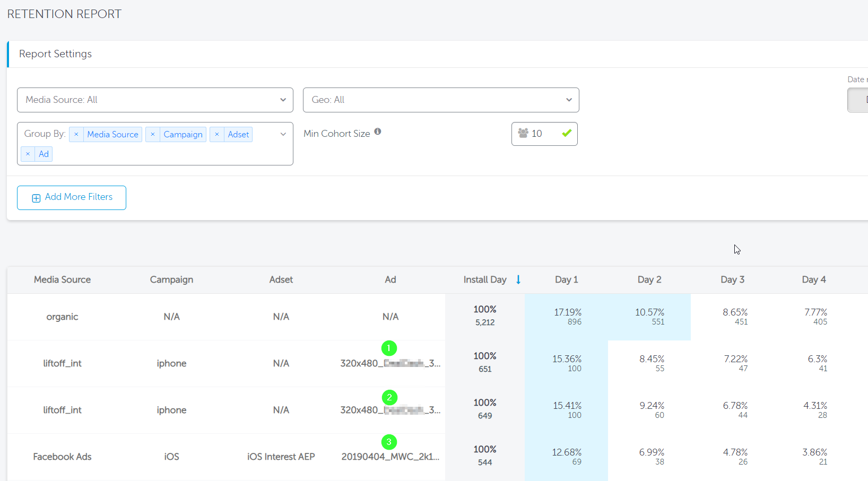
Task: Click the Min Cohort Size info icon
Action: 378,132
